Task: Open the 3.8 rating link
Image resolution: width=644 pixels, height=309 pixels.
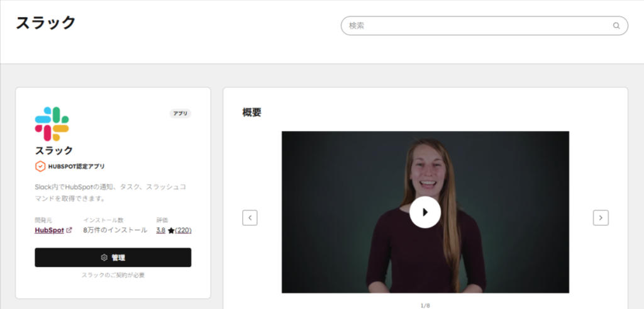Action: click(160, 230)
